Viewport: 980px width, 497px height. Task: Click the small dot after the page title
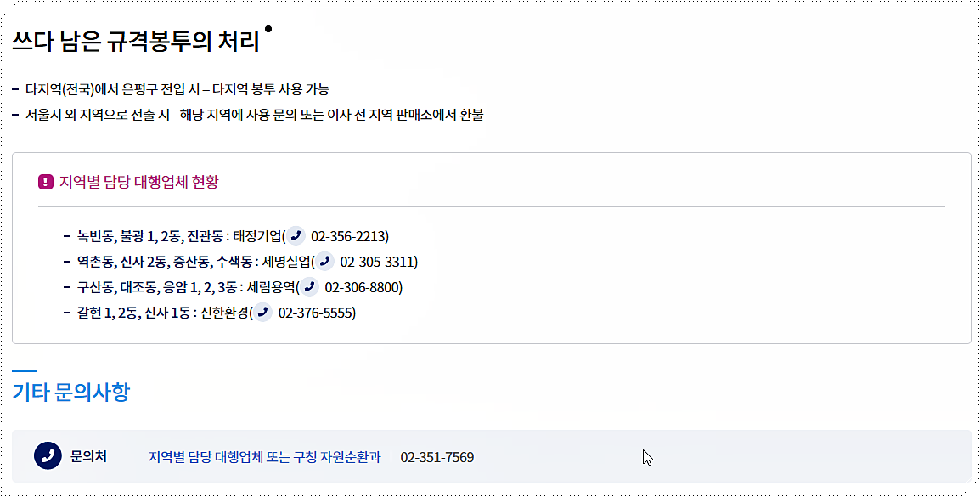[268, 27]
